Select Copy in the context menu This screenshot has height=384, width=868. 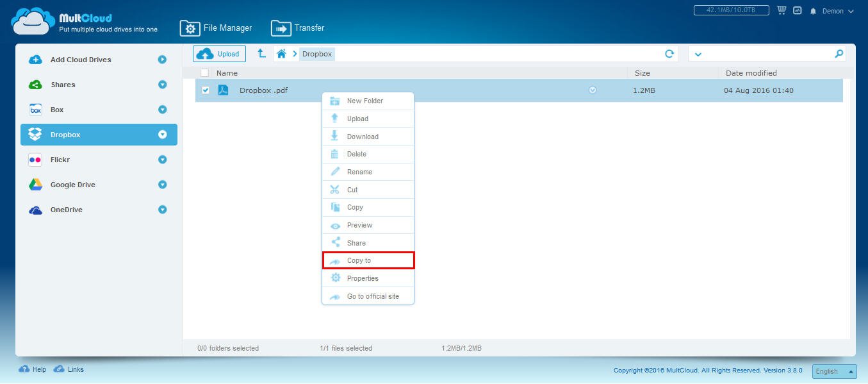tap(368, 208)
